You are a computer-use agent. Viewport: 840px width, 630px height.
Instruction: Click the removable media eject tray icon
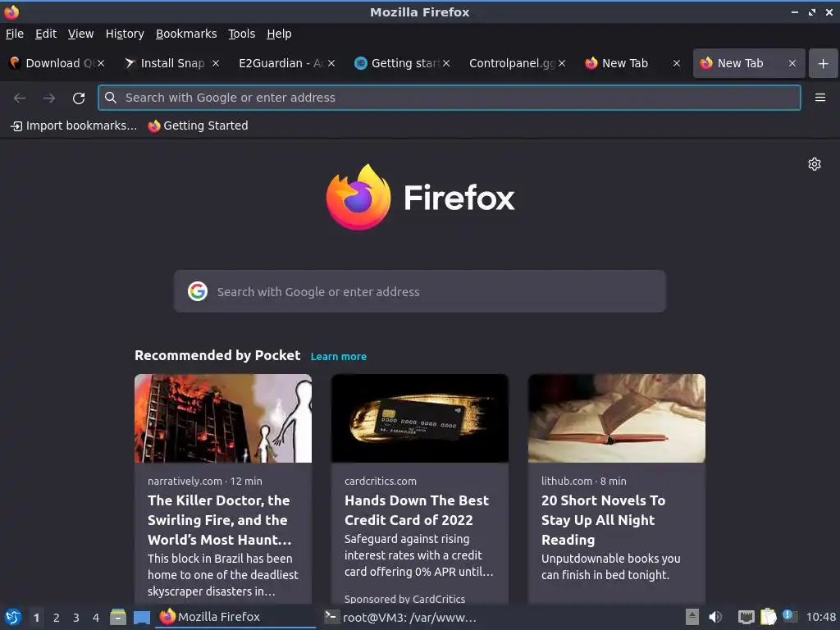[692, 617]
